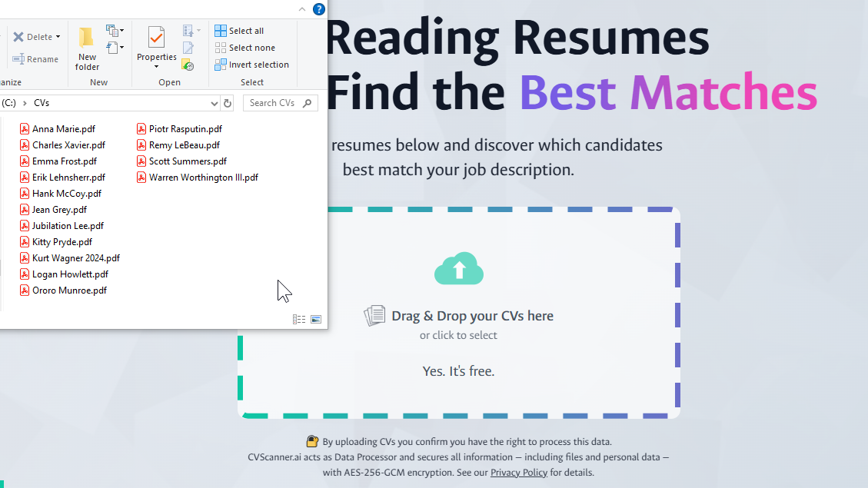
Task: Open File Explorer help via question mark icon
Action: (319, 9)
